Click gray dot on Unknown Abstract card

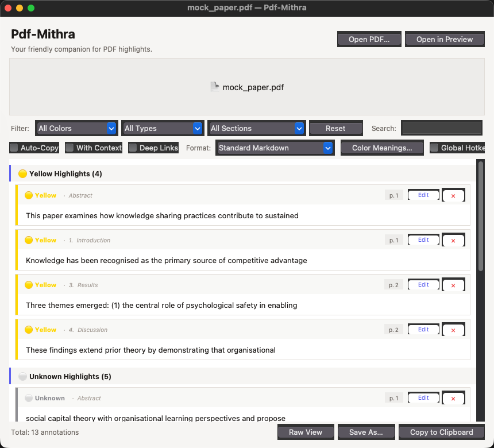(x=29, y=398)
